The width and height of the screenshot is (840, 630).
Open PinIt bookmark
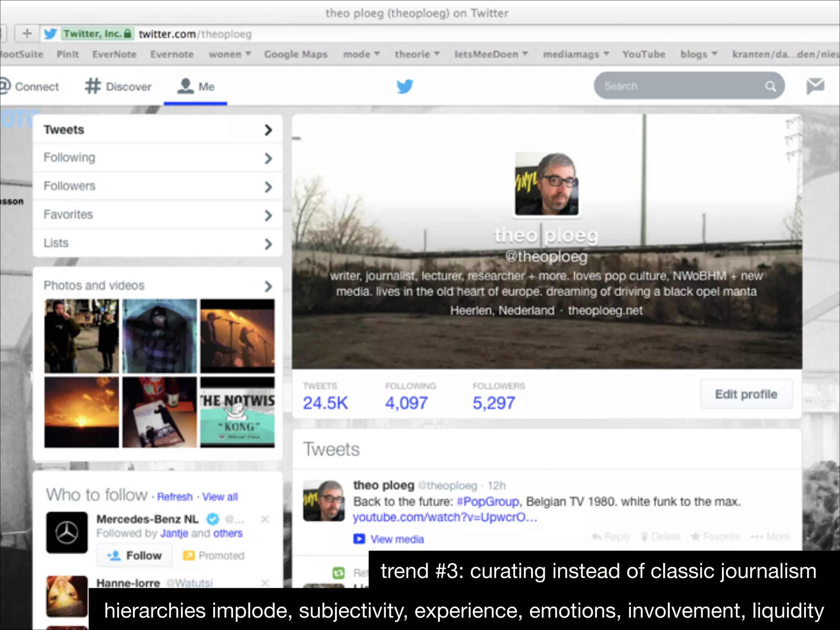click(x=68, y=54)
